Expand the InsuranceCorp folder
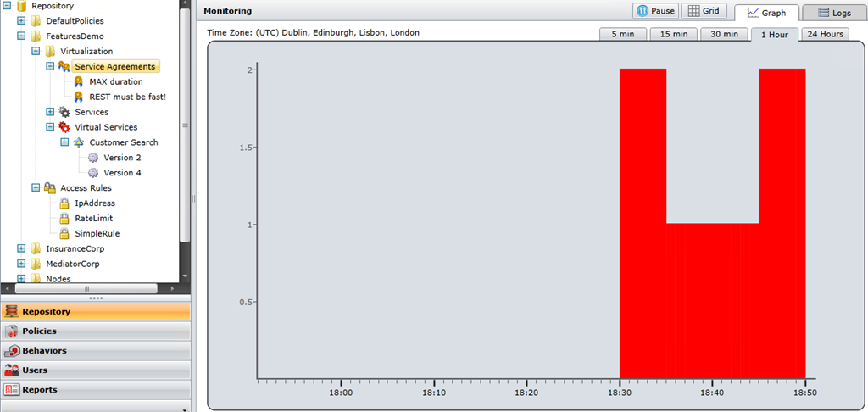The width and height of the screenshot is (868, 412). 21,249
